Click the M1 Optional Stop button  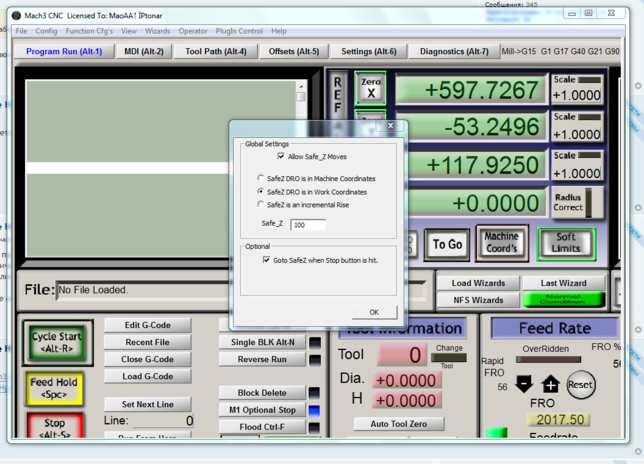click(x=262, y=410)
